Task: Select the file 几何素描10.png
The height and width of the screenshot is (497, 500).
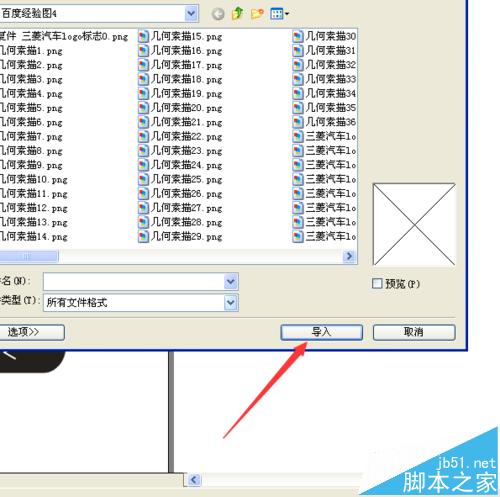Action: 34,180
